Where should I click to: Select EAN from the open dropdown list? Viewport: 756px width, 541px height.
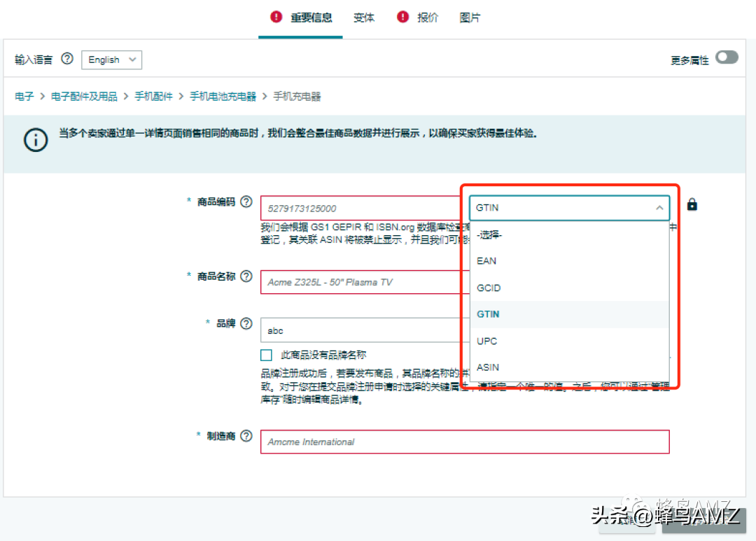click(x=486, y=261)
